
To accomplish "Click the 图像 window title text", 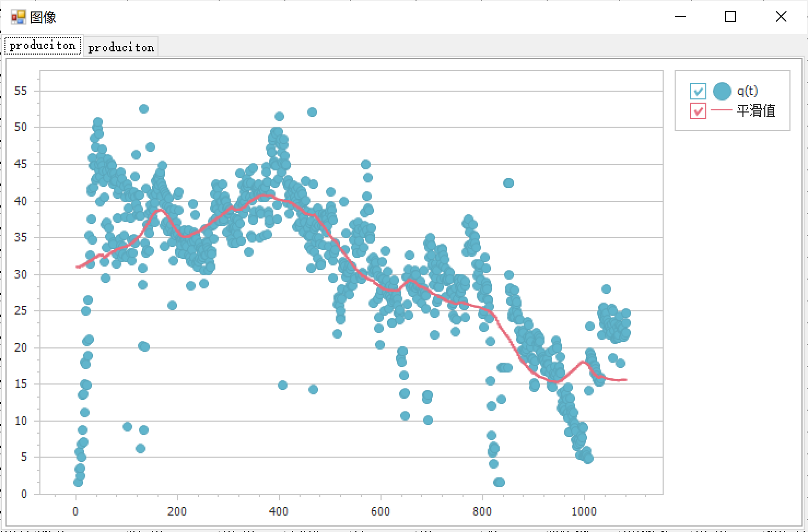I will coord(43,17).
